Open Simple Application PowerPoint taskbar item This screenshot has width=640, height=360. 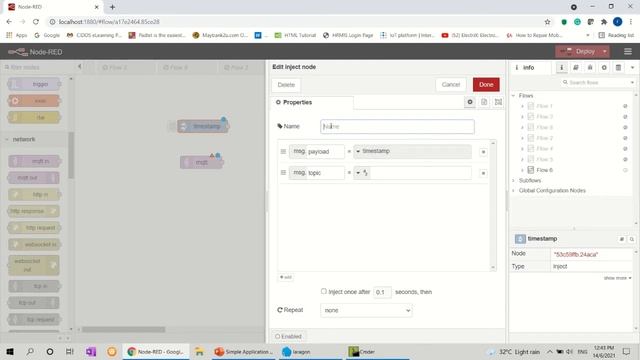tap(244, 351)
